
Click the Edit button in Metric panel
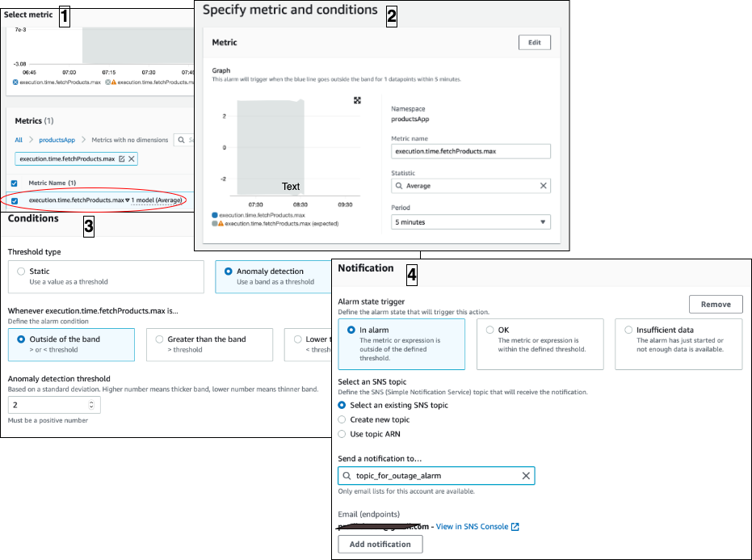tap(534, 42)
